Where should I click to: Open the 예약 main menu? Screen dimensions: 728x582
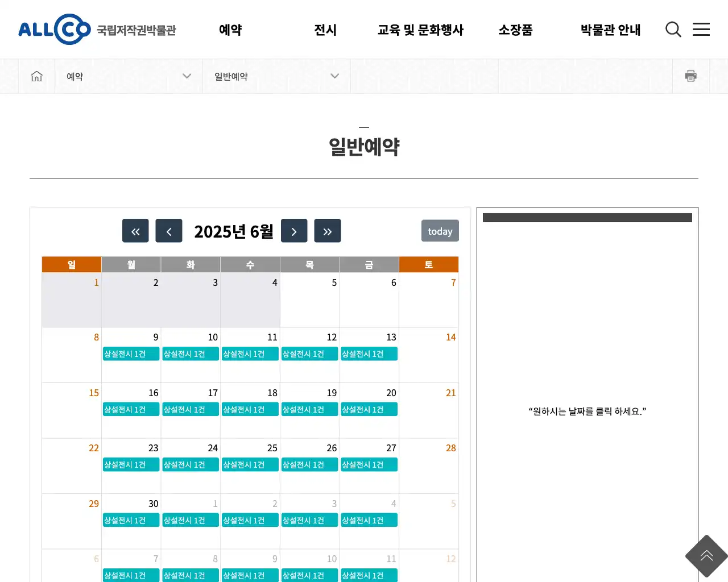(x=230, y=30)
